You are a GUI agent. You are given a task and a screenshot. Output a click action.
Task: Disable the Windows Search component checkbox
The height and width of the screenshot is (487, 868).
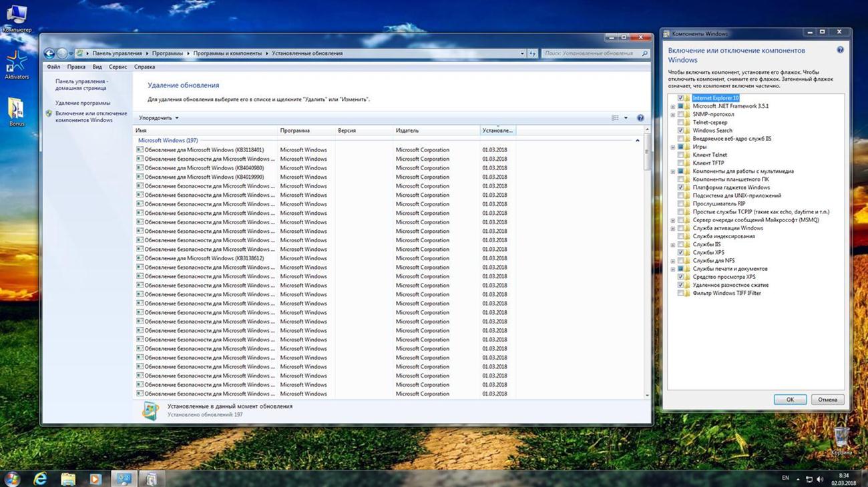tap(680, 131)
